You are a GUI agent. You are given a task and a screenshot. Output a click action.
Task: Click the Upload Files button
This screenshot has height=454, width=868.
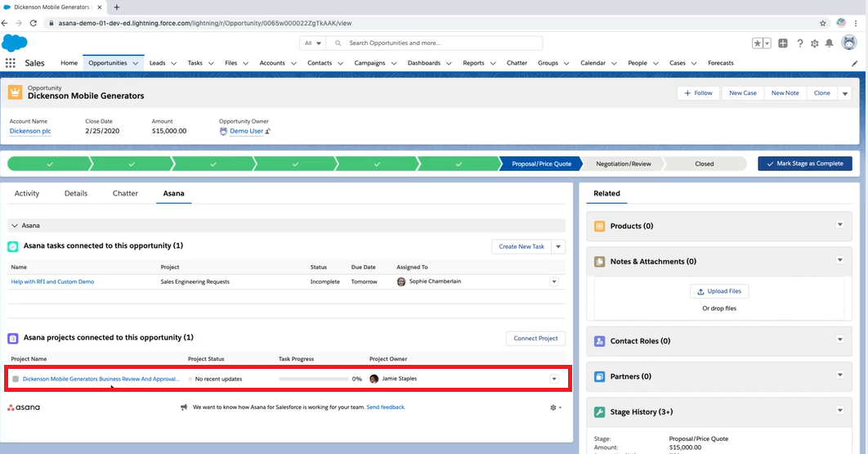(x=719, y=291)
